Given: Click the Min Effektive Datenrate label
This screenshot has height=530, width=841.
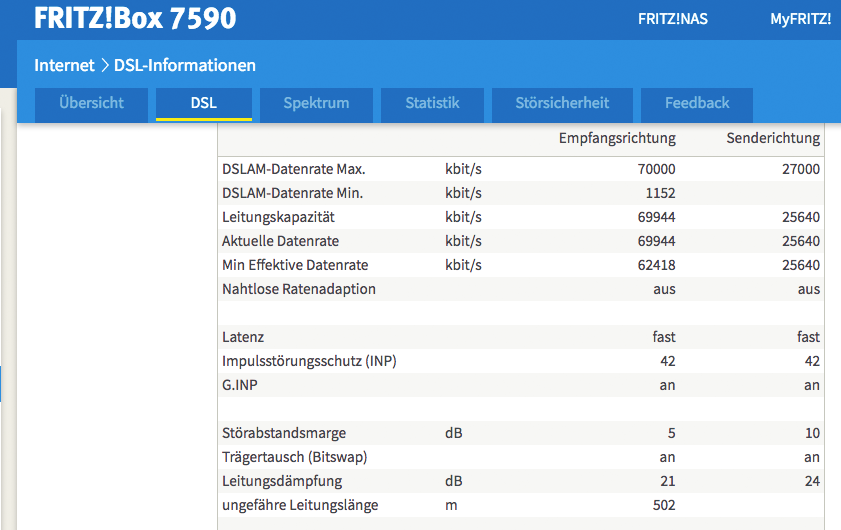Looking at the screenshot, I should 295,265.
